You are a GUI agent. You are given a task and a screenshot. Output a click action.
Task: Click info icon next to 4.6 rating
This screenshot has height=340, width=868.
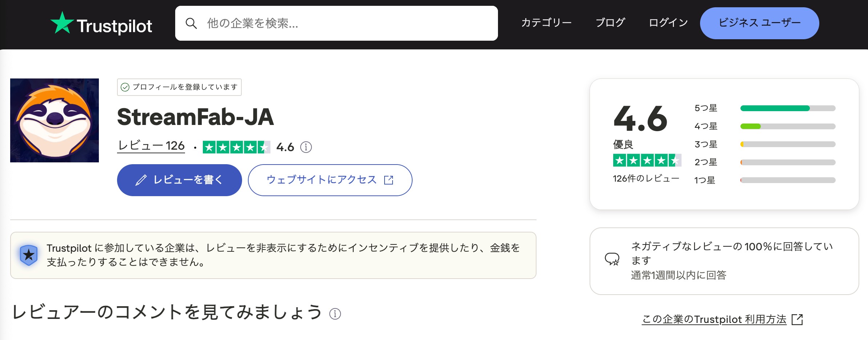(x=306, y=147)
